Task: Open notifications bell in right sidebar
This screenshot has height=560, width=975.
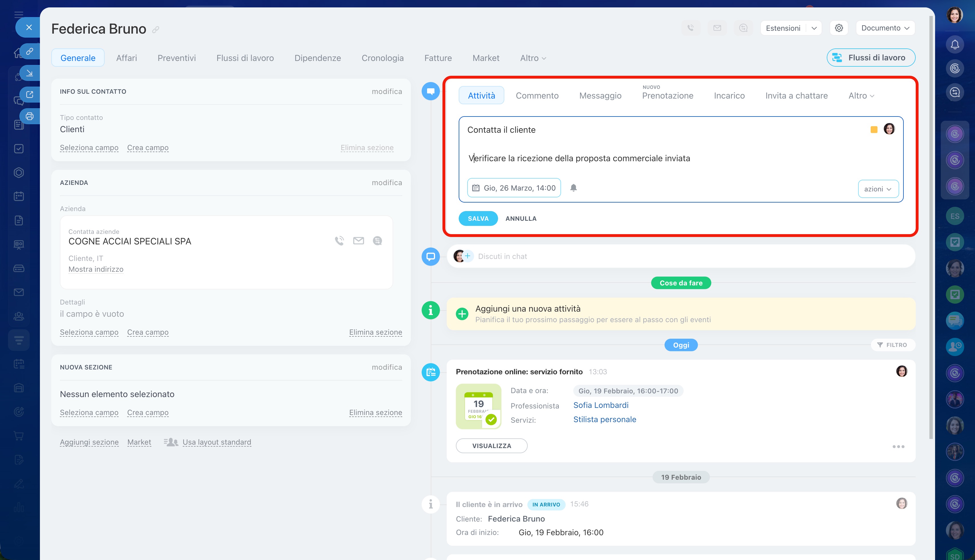Action: (954, 45)
